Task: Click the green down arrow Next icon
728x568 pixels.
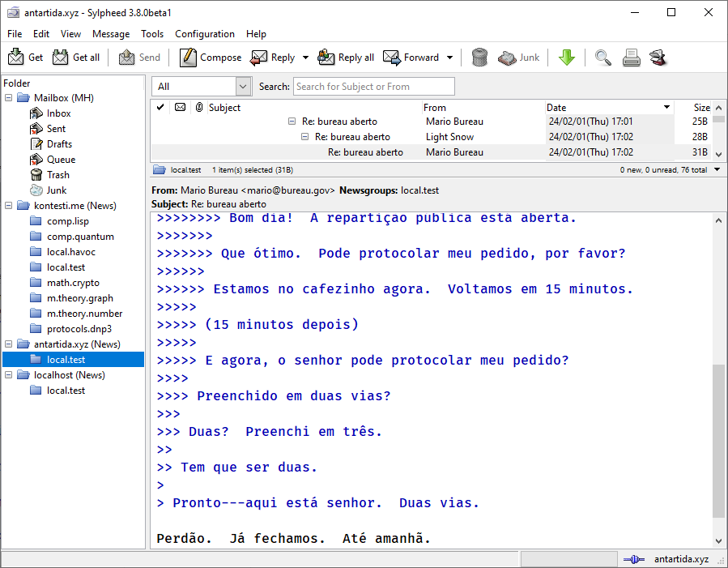Action: click(567, 58)
